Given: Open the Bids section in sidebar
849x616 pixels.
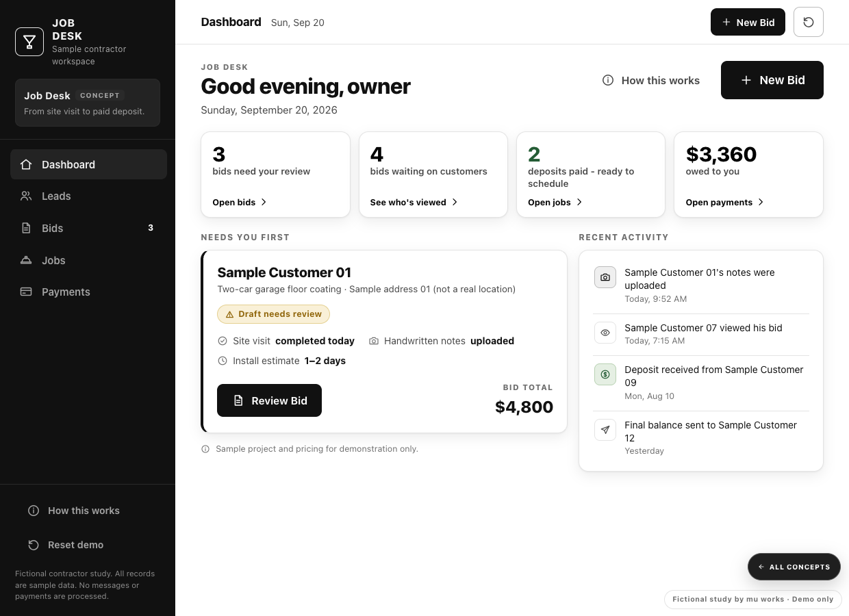Looking at the screenshot, I should pyautogui.click(x=88, y=228).
